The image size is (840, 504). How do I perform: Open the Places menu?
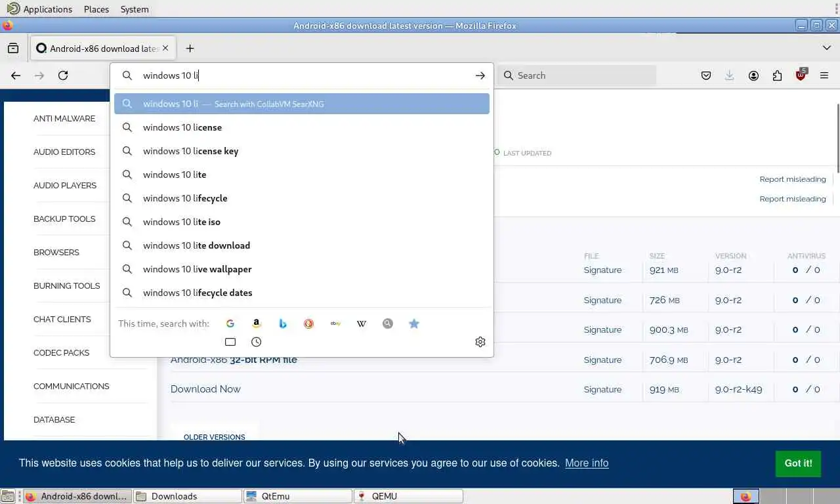click(96, 9)
